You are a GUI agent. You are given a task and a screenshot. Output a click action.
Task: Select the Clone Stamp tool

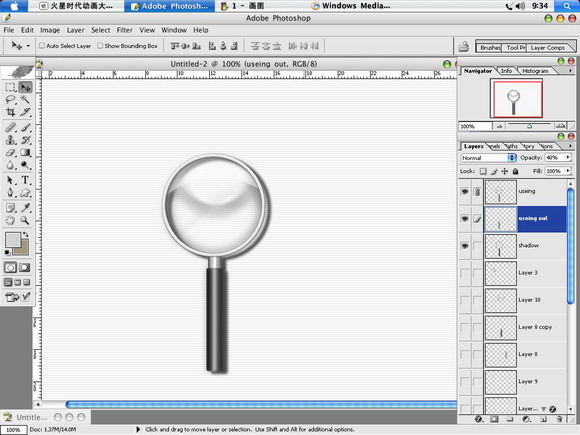(x=10, y=140)
